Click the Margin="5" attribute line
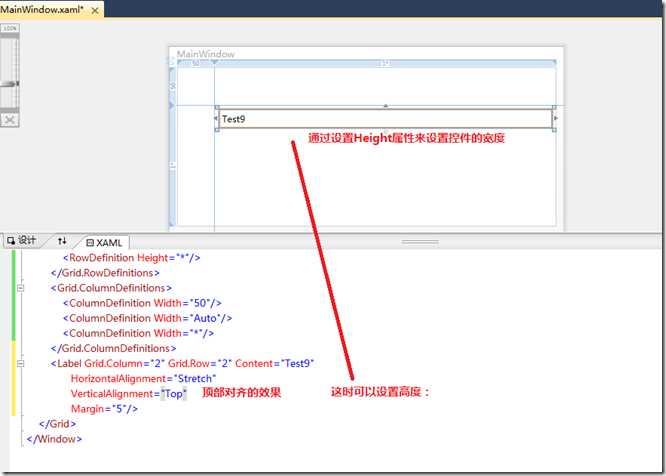Viewport: 666px width, 476px height. 104,409
